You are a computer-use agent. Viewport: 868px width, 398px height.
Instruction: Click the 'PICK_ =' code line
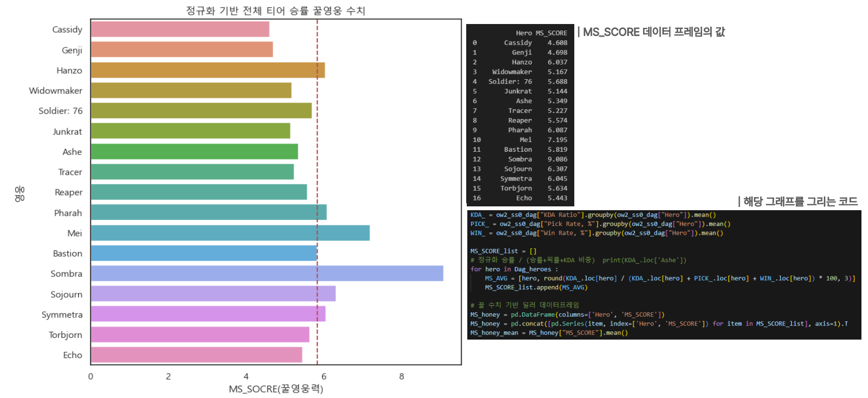600,224
